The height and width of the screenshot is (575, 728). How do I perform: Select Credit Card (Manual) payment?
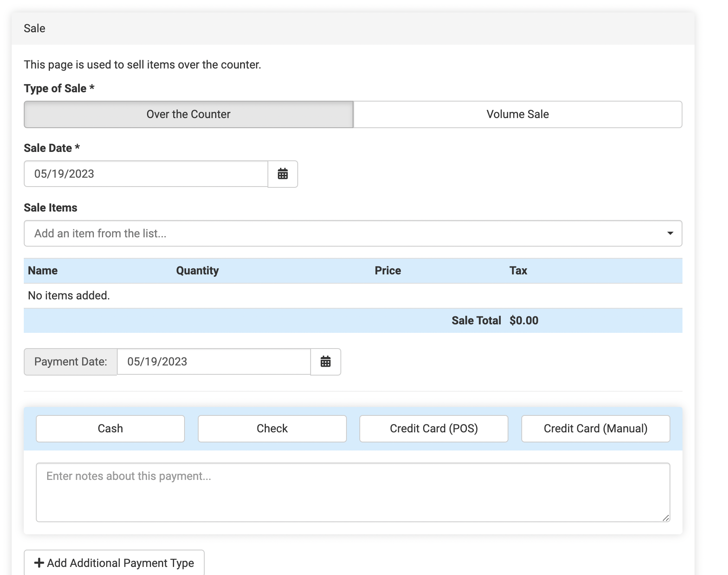595,429
